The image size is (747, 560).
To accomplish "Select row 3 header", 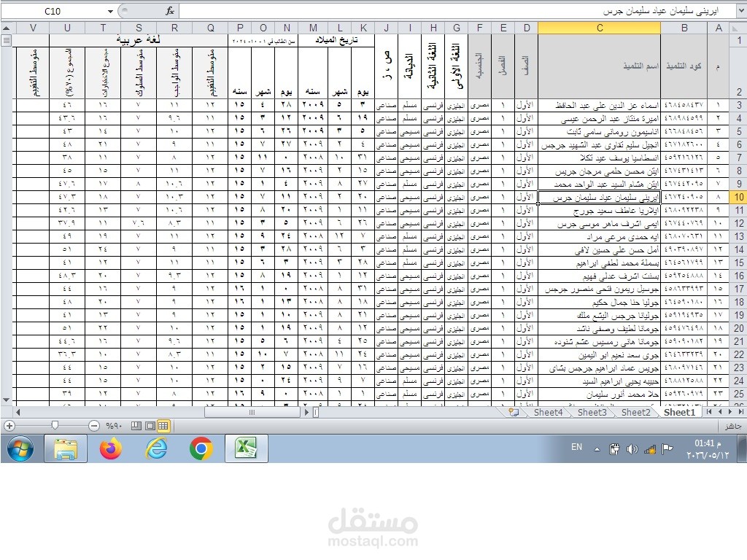I will [738, 105].
